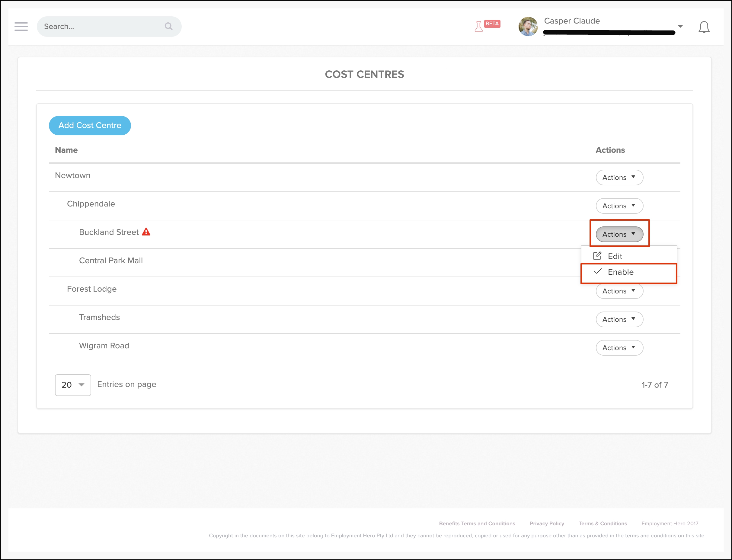Click the Enable checkmark icon
This screenshot has width=732, height=560.
(597, 271)
